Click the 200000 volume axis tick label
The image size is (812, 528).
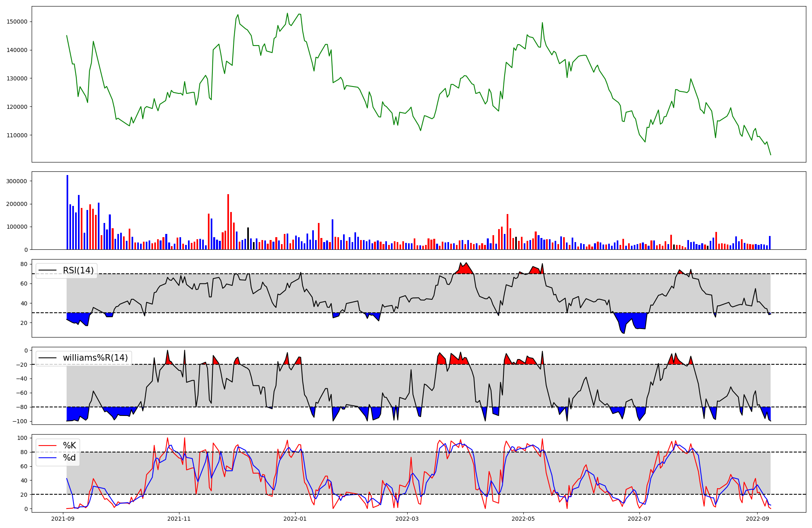click(x=17, y=204)
